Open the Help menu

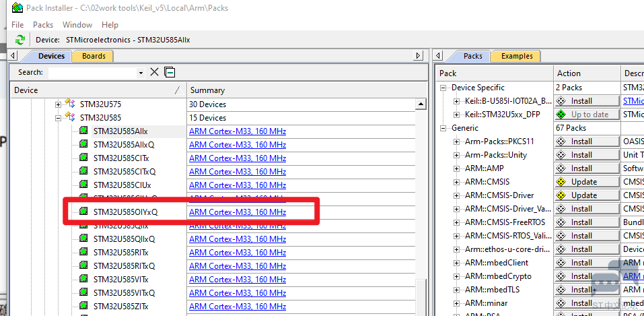tap(110, 25)
